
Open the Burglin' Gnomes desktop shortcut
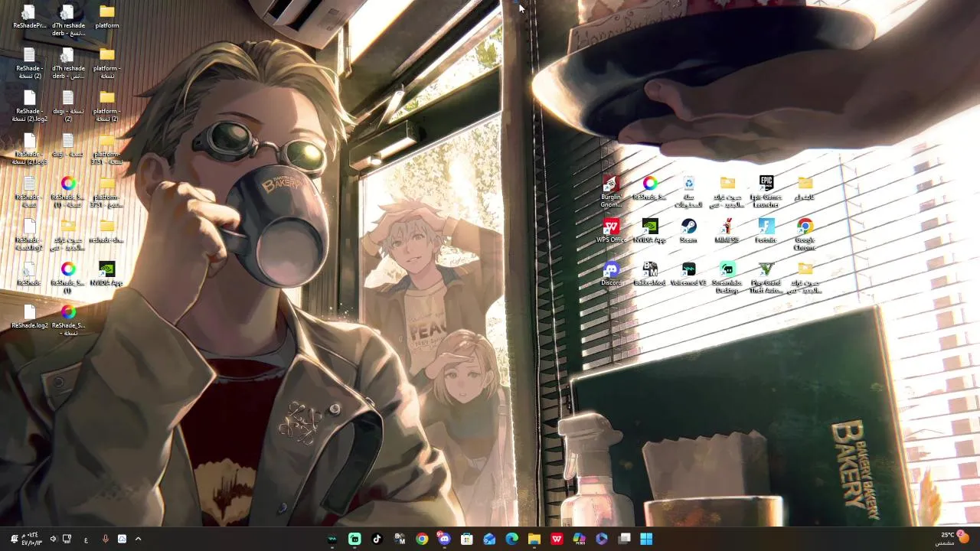click(611, 191)
